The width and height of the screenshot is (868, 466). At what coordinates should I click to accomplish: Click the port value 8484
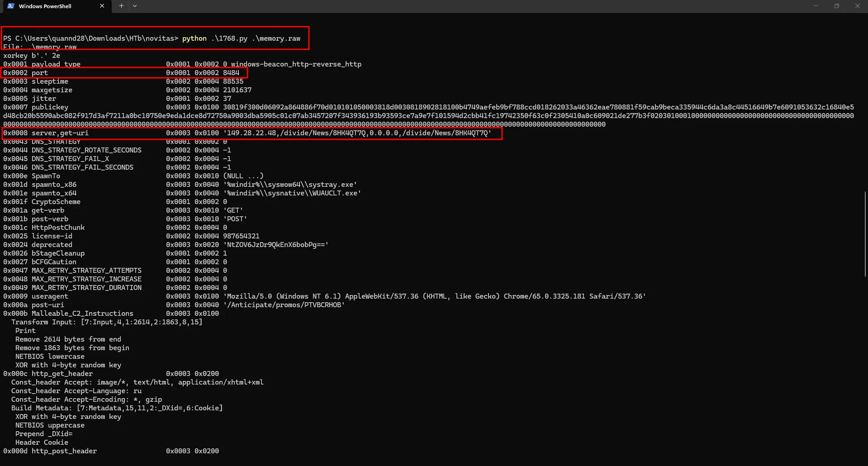(231, 73)
